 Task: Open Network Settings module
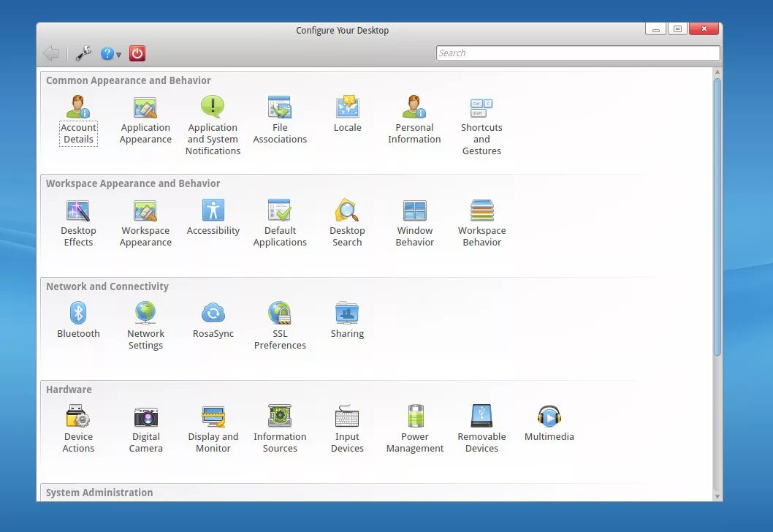[x=145, y=327]
